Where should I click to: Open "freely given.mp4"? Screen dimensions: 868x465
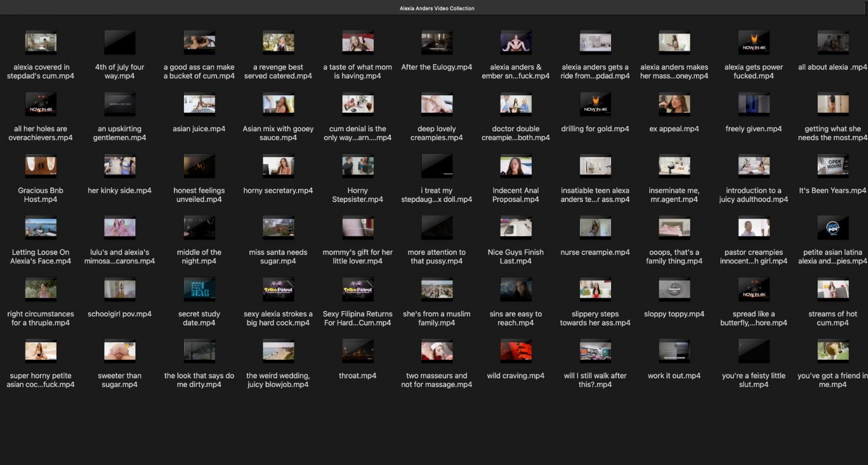pyautogui.click(x=753, y=103)
